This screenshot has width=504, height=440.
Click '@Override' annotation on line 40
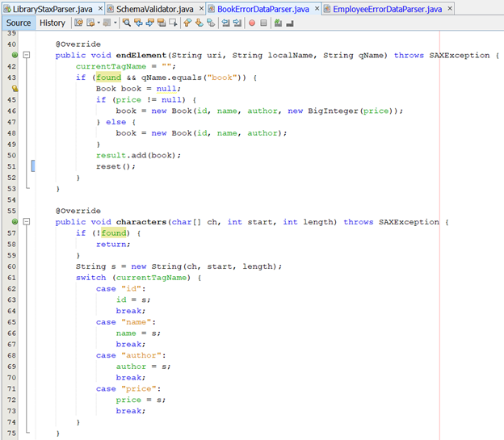(78, 44)
